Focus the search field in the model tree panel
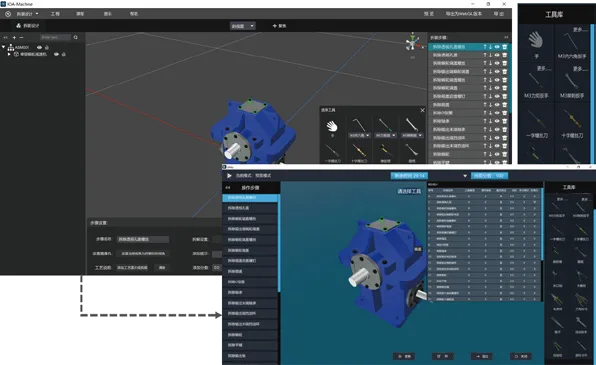Screen dimensions: 596x365 tap(55, 37)
